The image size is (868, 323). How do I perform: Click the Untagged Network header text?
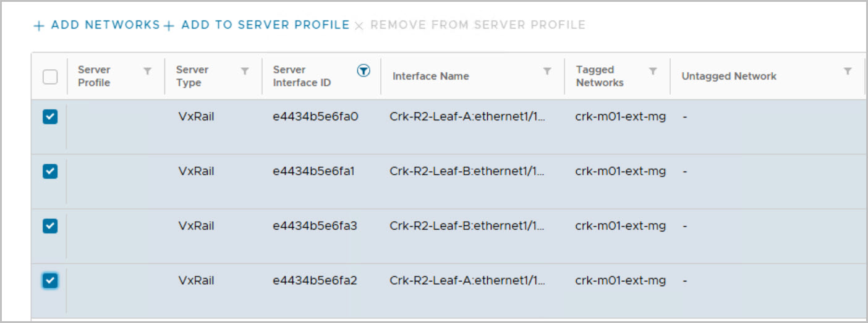[x=728, y=76]
